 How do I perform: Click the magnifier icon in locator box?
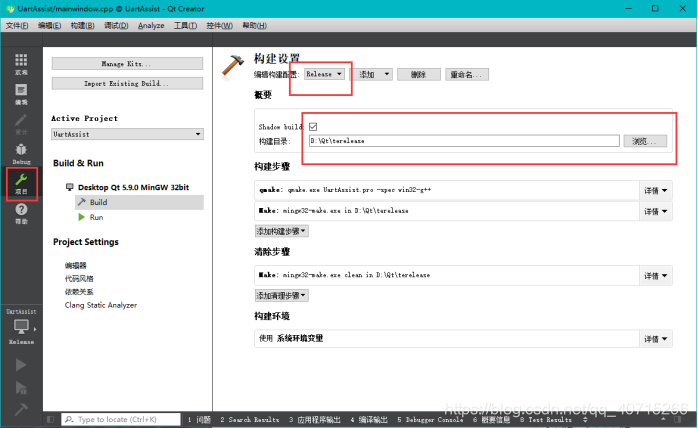[x=69, y=420]
